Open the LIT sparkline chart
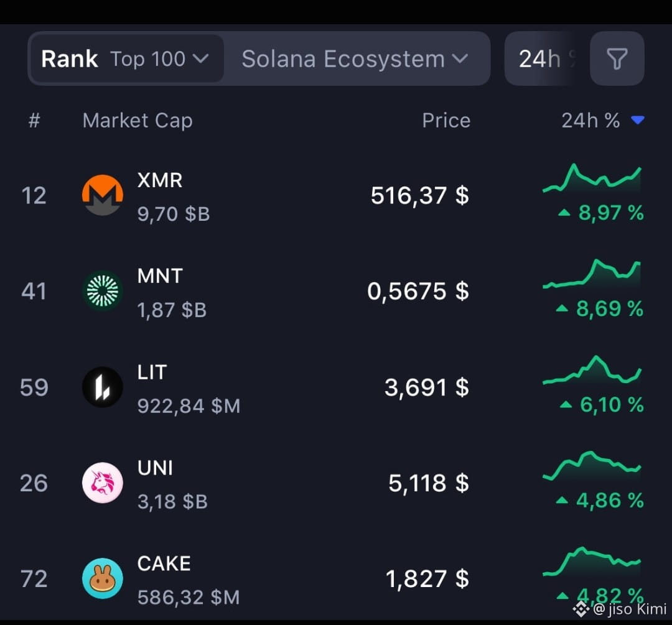 [592, 370]
